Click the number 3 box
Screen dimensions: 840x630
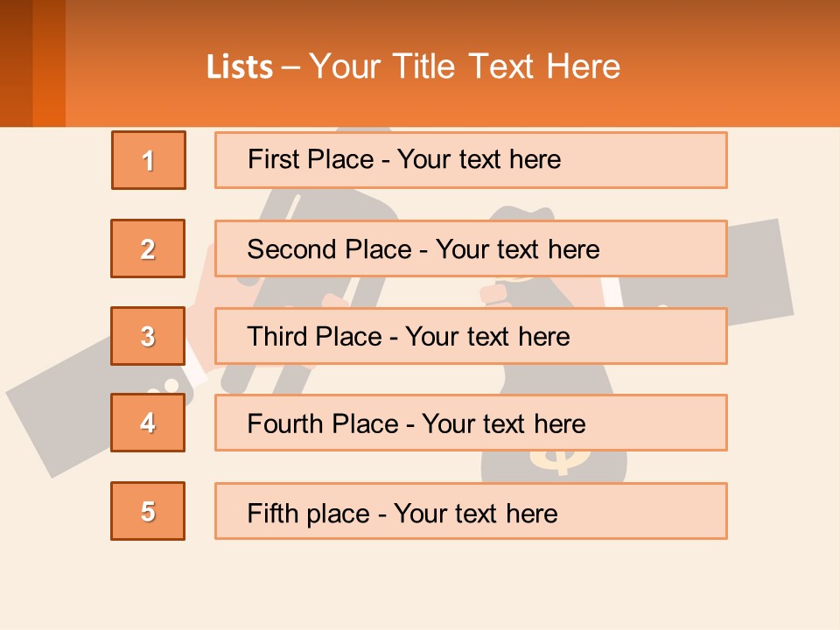click(x=148, y=336)
